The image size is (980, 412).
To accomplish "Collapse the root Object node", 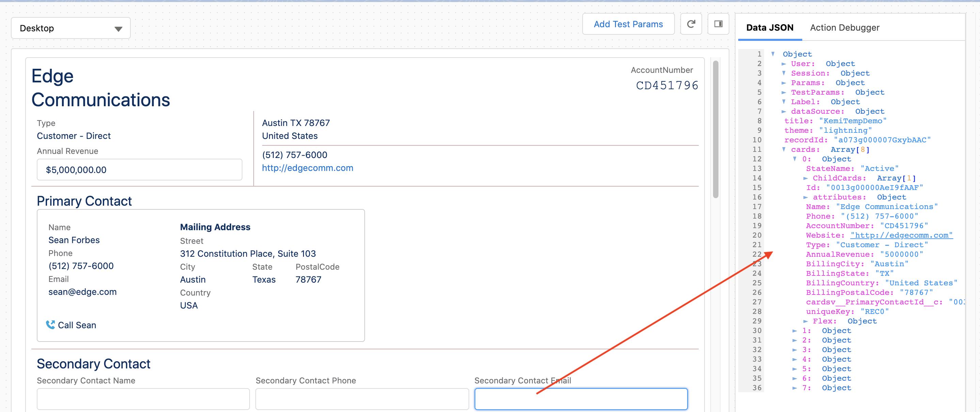I will tap(773, 54).
